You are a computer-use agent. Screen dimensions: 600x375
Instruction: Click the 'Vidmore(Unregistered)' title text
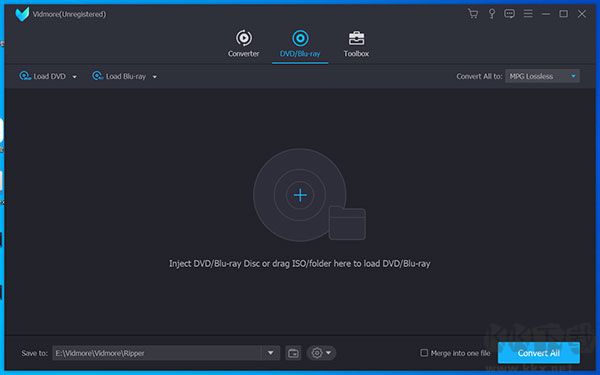[x=69, y=14]
